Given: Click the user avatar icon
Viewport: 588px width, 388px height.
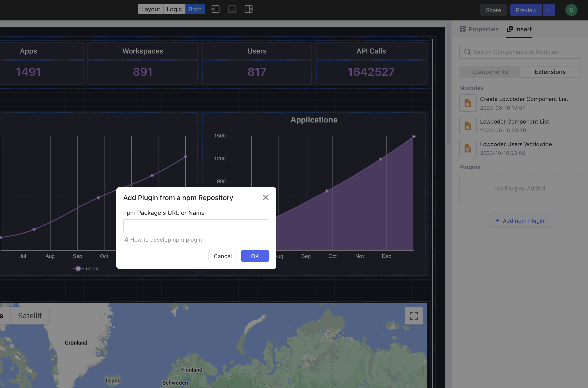Looking at the screenshot, I should pyautogui.click(x=571, y=10).
